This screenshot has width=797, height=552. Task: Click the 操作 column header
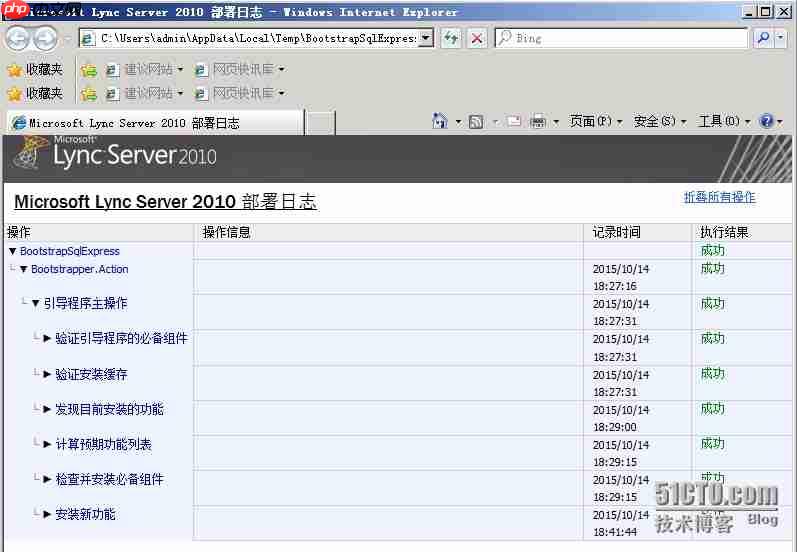pyautogui.click(x=19, y=232)
